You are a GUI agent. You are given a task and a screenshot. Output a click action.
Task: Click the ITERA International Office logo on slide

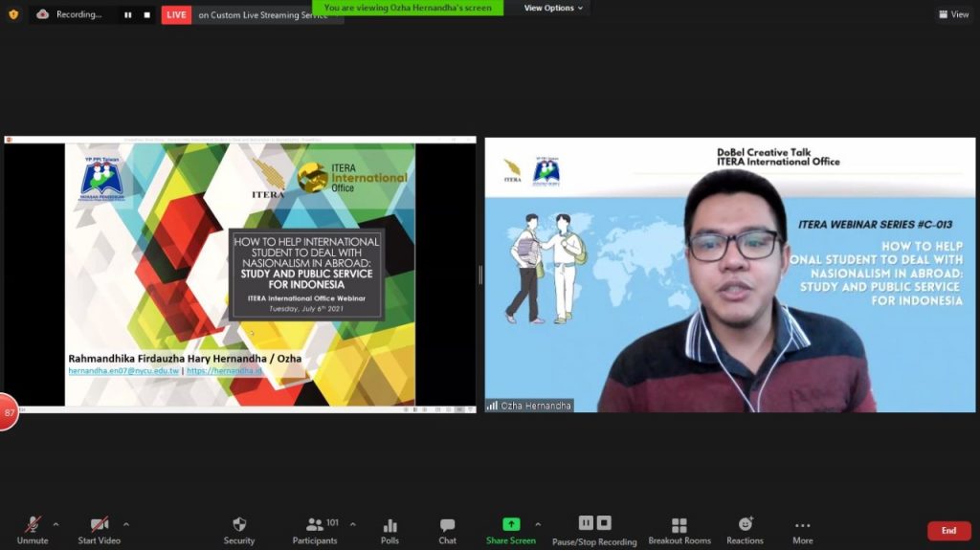[x=353, y=178]
